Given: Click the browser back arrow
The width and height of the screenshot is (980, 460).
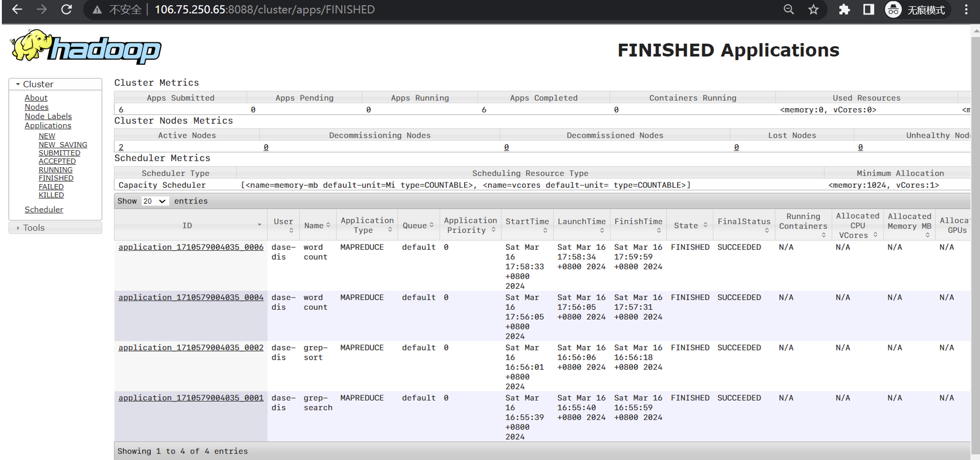Looking at the screenshot, I should click(x=17, y=9).
